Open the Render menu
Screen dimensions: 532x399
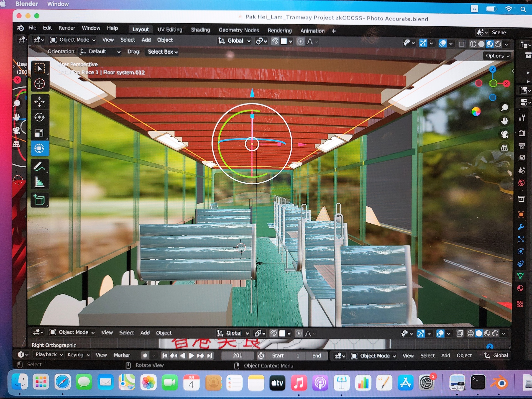[x=67, y=28]
